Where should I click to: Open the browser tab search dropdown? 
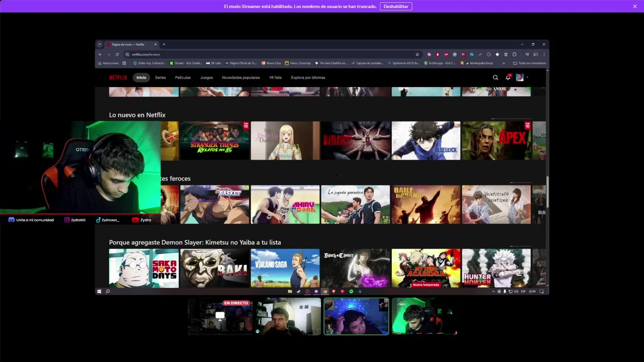100,44
